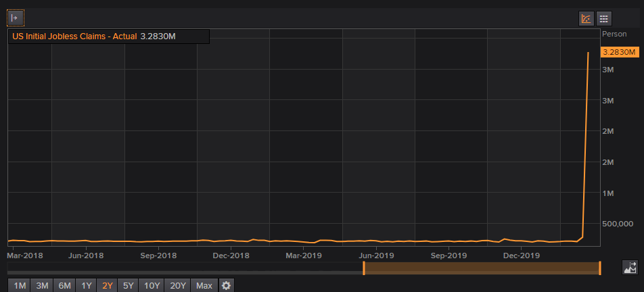The height and width of the screenshot is (292, 644).
Task: Click the spike peak on jobless claims line
Action: pos(589,53)
